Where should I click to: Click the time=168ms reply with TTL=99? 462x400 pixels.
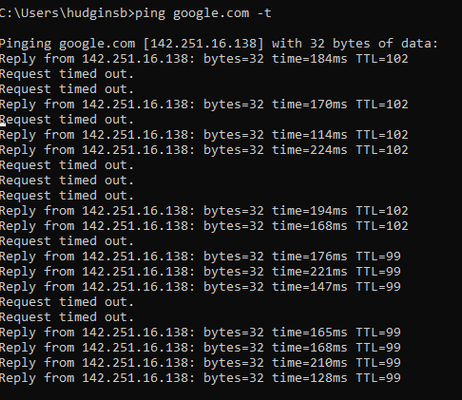pos(200,348)
